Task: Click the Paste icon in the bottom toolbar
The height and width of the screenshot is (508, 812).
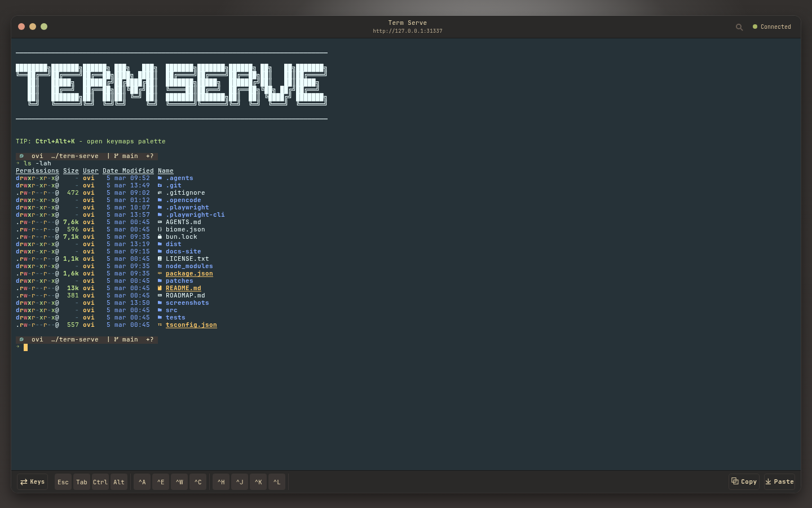Action: click(767, 481)
